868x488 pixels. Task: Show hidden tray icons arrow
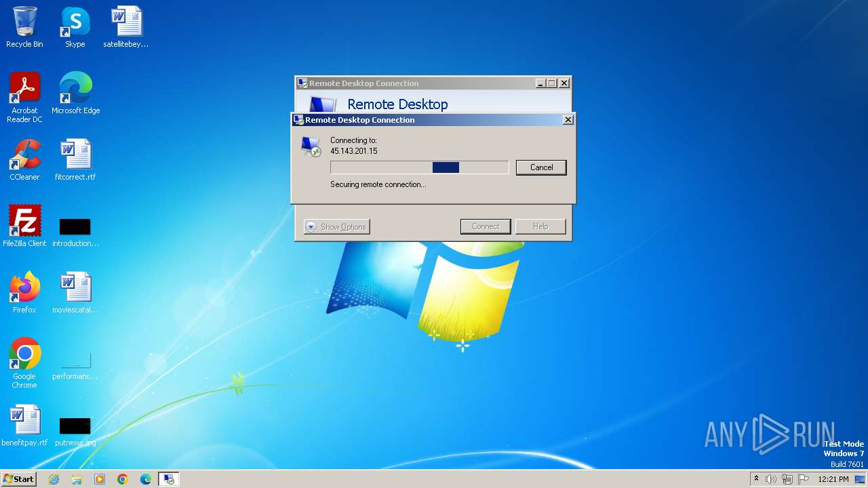(756, 479)
